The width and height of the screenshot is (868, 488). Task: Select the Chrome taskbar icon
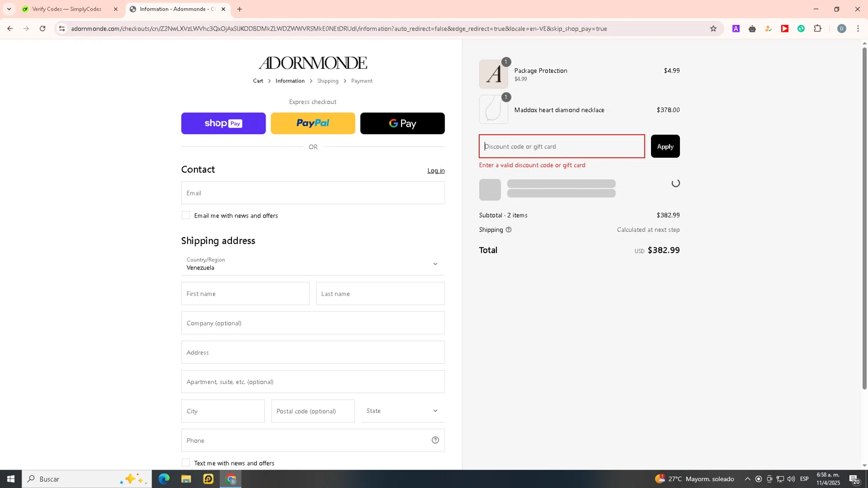coord(231,479)
